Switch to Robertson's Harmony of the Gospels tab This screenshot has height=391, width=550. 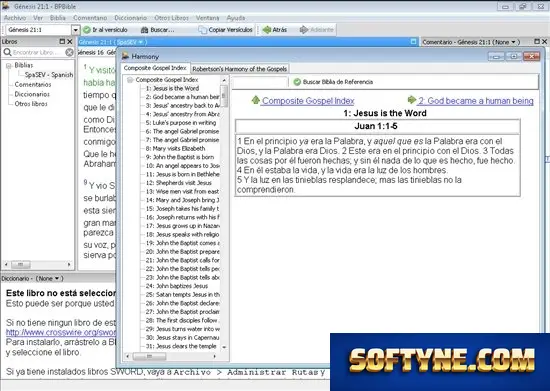coord(240,69)
